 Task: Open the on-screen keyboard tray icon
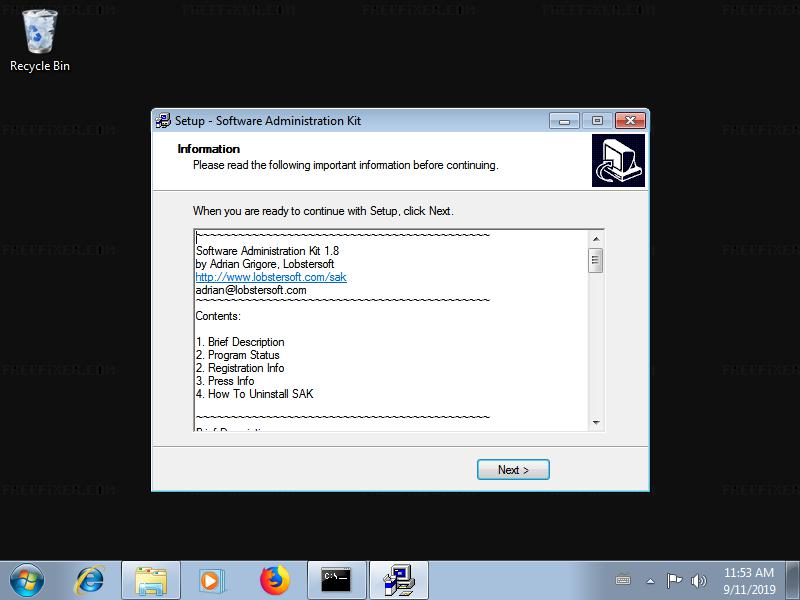point(623,581)
